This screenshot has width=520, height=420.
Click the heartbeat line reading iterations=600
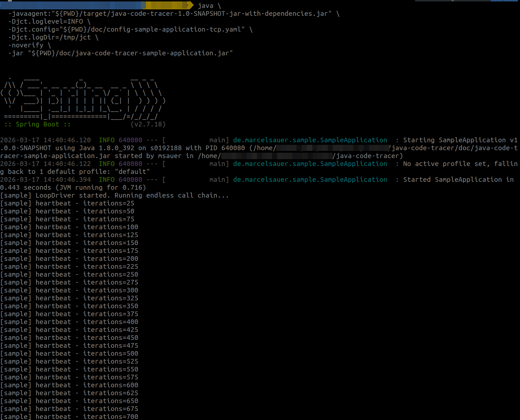click(x=69, y=385)
